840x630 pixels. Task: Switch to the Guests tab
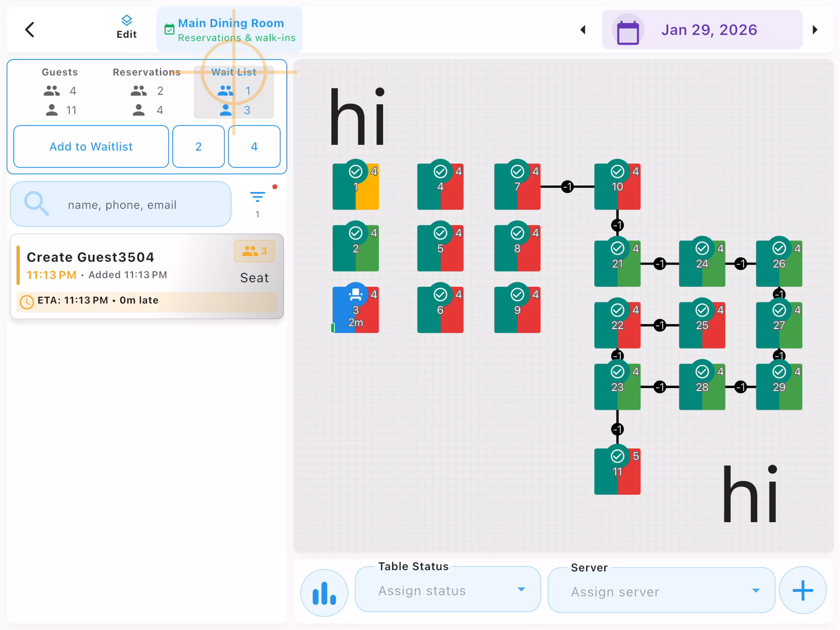tap(60, 91)
